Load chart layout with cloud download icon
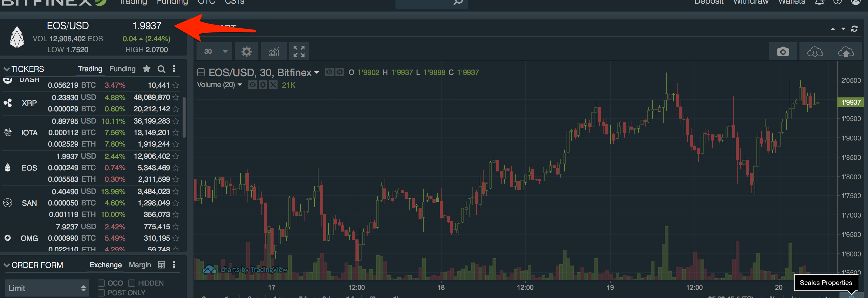 pyautogui.click(x=815, y=52)
